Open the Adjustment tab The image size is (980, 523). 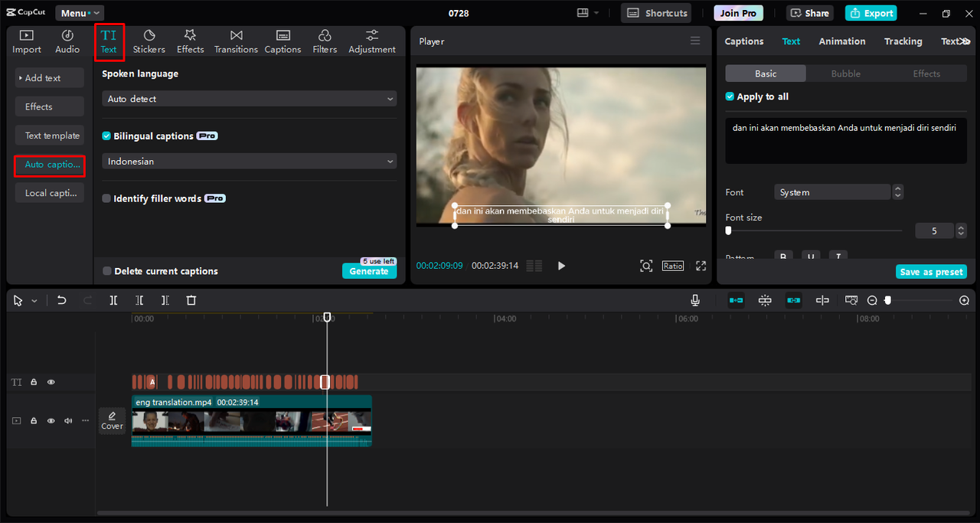372,41
